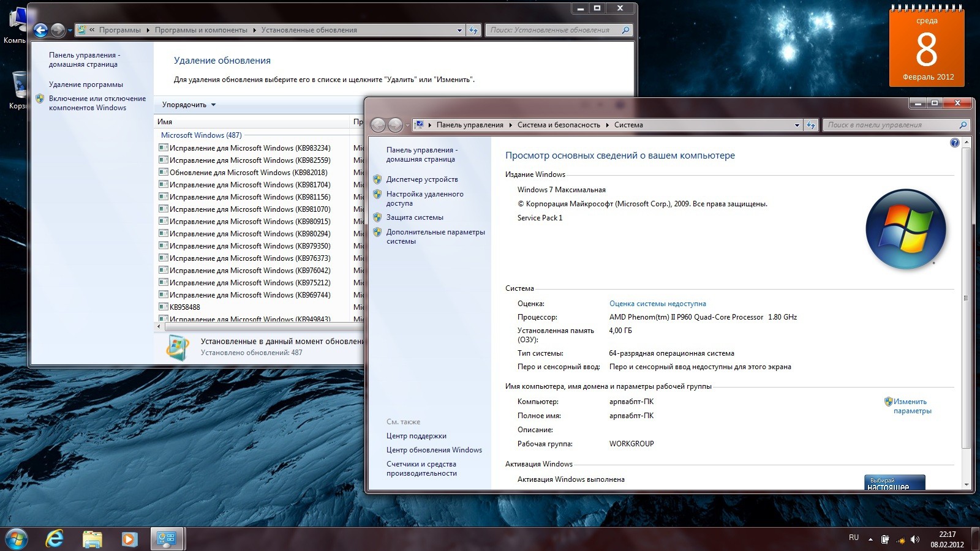Viewport: 980px width, 551px height.
Task: Open Control Panel home link in Updates window
Action: coord(85,59)
